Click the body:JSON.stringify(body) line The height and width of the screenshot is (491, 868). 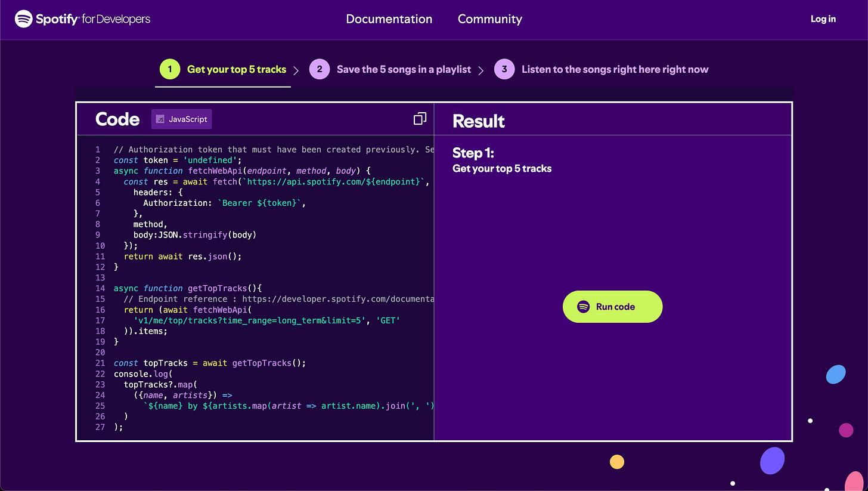tap(195, 234)
